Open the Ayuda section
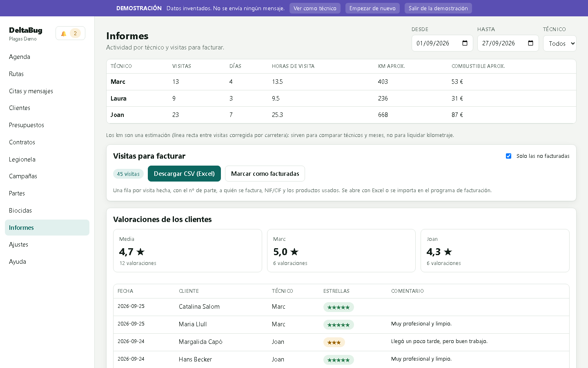Screen dimensions: 588x368 point(47,262)
